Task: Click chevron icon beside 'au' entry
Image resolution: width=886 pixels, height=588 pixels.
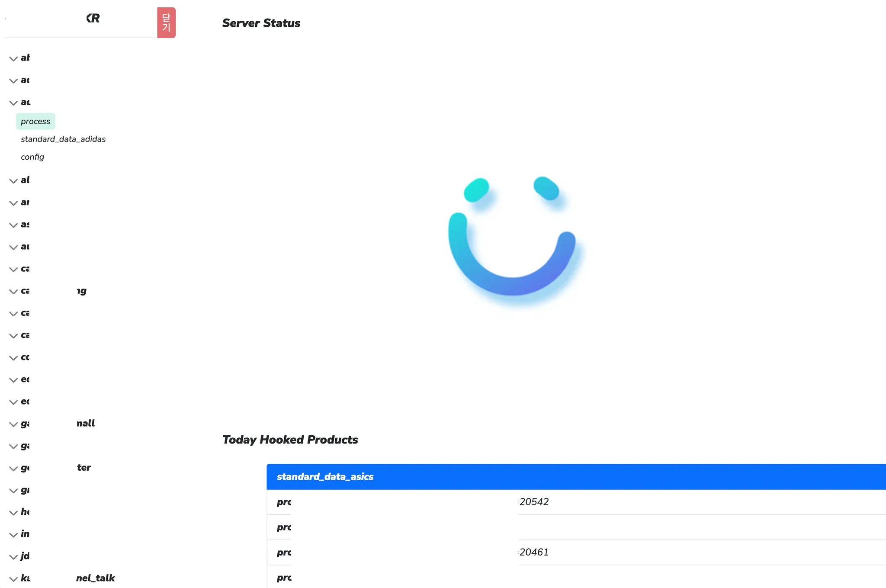Action: click(x=13, y=247)
